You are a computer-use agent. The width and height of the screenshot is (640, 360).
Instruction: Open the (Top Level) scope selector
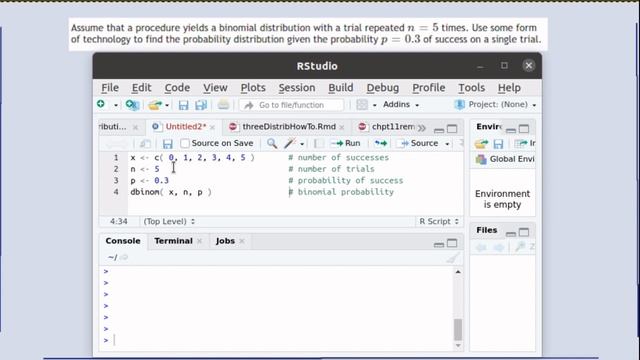point(169,221)
